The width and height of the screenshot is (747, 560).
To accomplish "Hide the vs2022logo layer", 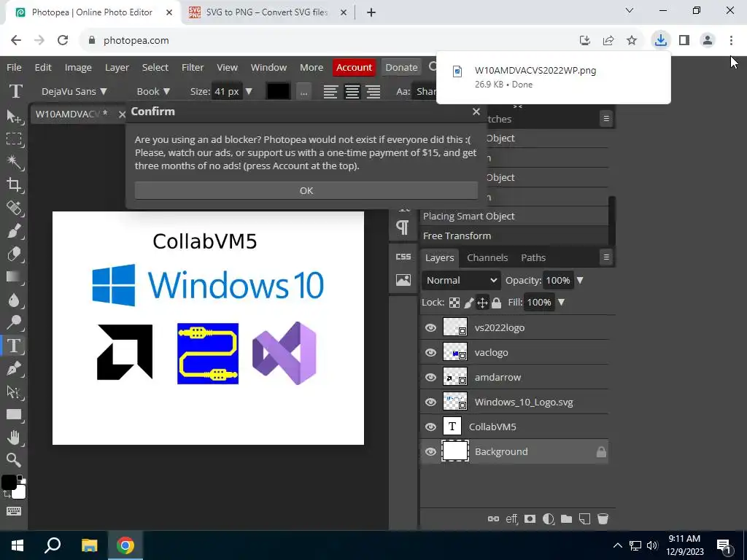I will pyautogui.click(x=430, y=327).
